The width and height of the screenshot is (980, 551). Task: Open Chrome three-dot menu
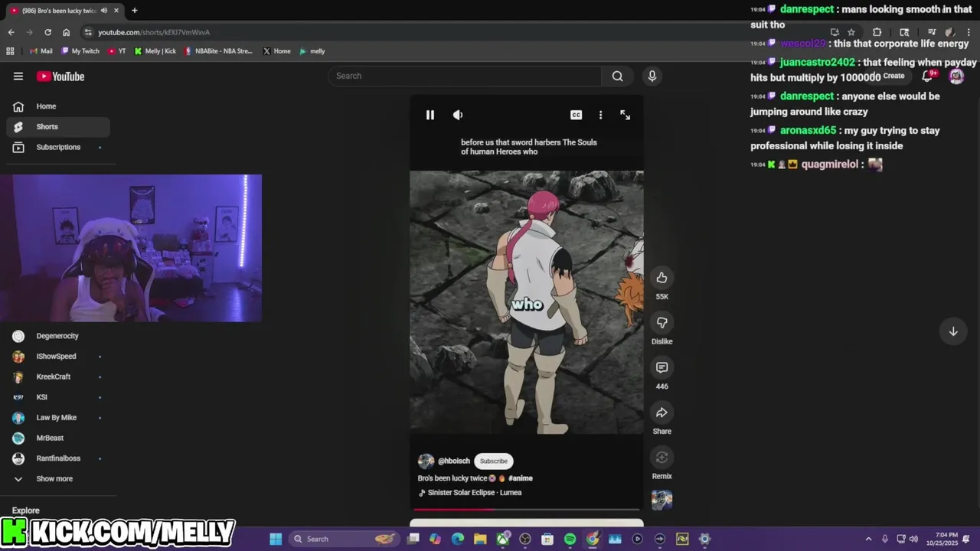click(969, 32)
